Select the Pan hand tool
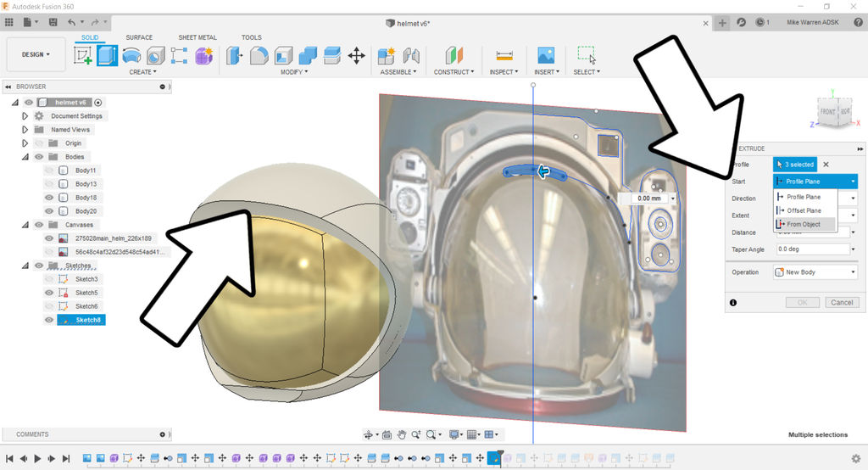Viewport: 868px width, 470px height. coord(401,434)
